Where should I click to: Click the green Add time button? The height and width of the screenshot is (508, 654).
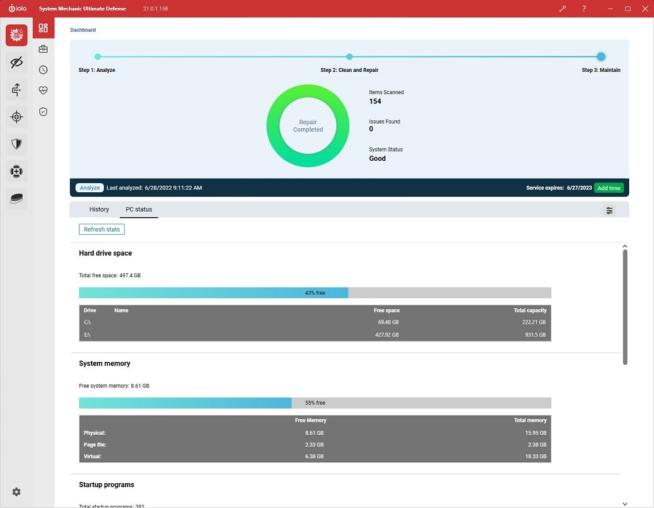(x=609, y=188)
